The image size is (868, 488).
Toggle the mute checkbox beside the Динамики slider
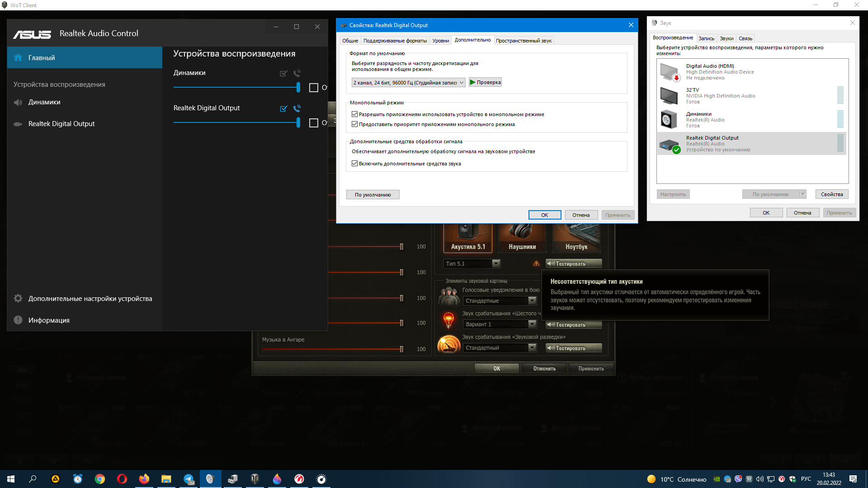coord(313,88)
